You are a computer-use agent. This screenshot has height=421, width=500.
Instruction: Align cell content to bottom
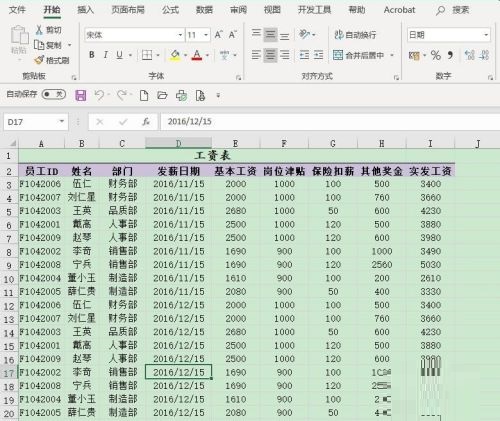click(284, 36)
